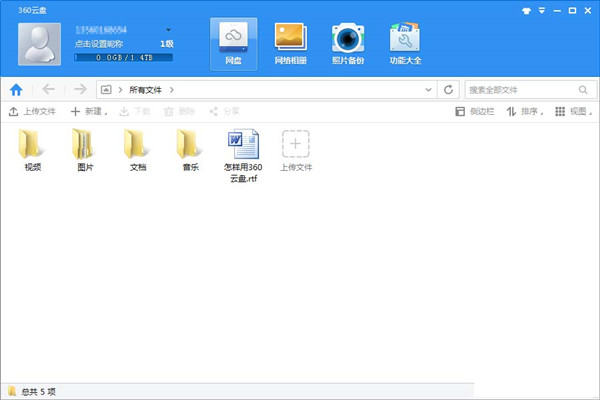Open the 新建 dropdown menu
Screen dimensions: 600x400
89,111
